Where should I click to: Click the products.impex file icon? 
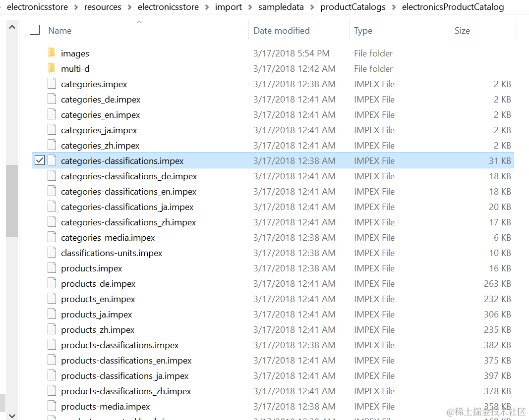click(x=52, y=267)
